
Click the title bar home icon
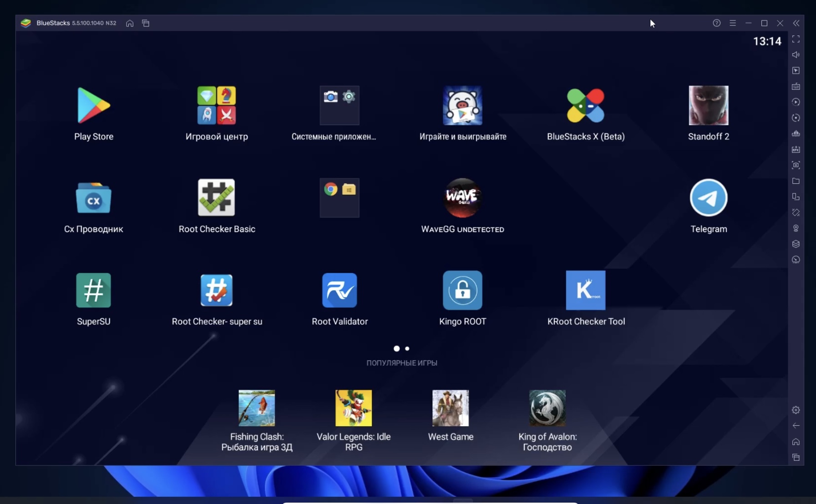pyautogui.click(x=130, y=23)
